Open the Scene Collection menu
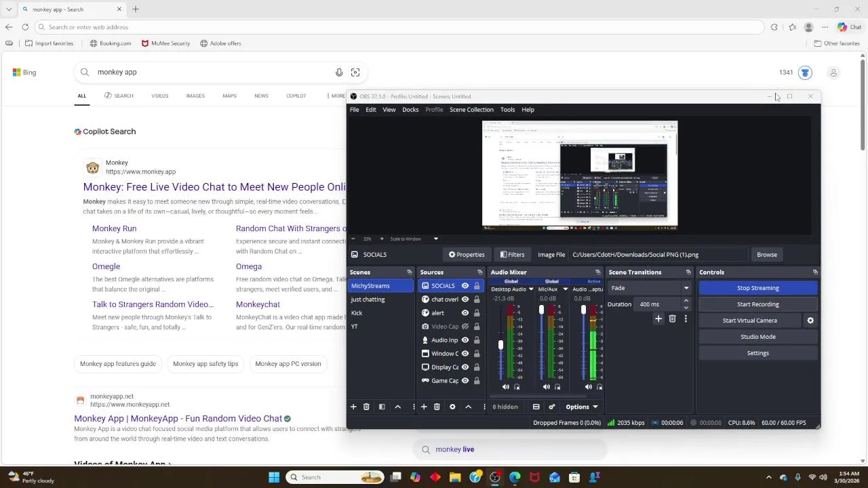This screenshot has height=488, width=868. point(471,110)
